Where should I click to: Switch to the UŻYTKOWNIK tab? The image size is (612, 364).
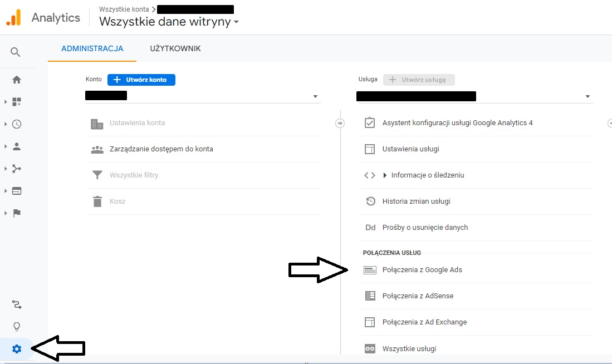pyautogui.click(x=175, y=49)
